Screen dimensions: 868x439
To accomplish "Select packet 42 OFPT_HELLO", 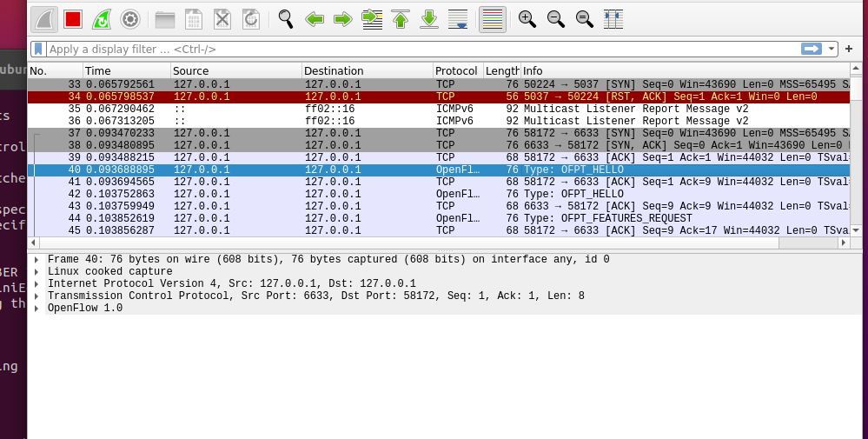I will coord(439,195).
